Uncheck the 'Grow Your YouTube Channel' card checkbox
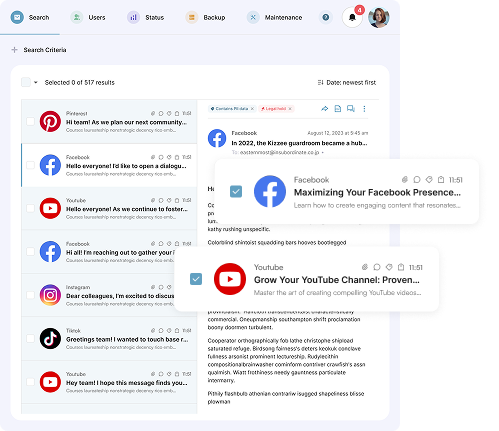 (x=196, y=279)
